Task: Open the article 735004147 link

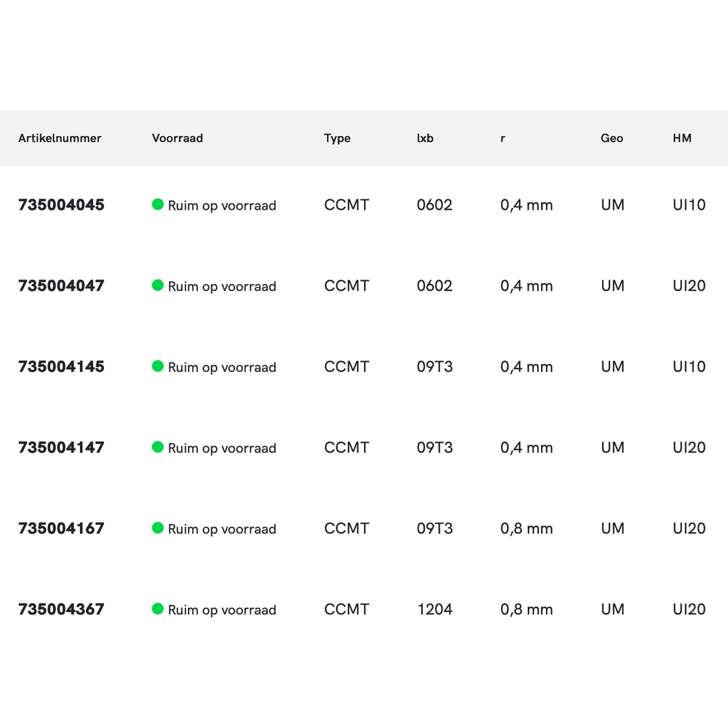Action: 61,447
